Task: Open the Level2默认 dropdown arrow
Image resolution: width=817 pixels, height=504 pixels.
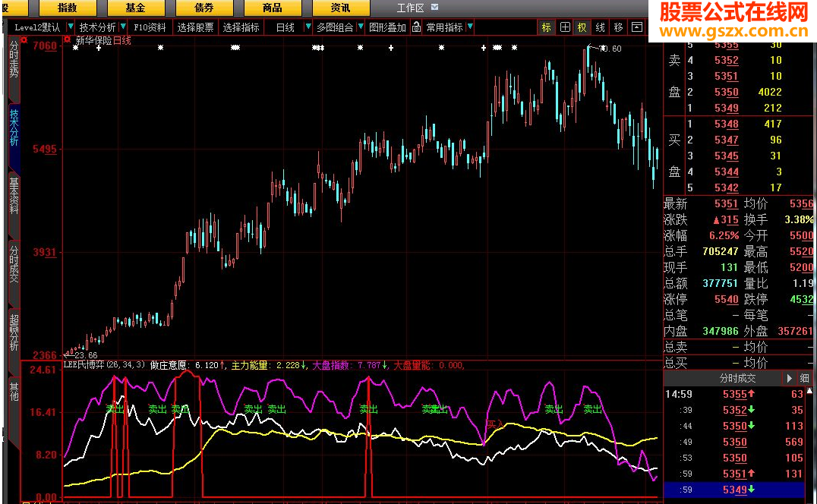Action: 71,27
